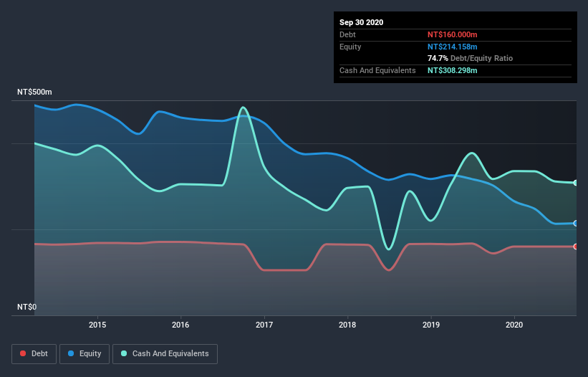Select the 2019 x-axis label
The width and height of the screenshot is (588, 377).
click(431, 325)
